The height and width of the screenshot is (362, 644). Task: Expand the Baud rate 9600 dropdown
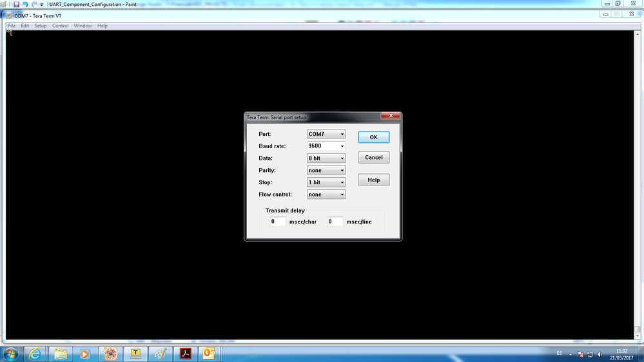pos(326,146)
